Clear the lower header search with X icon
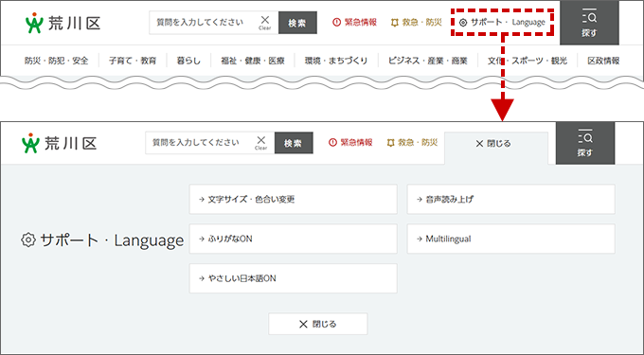This screenshot has height=355, width=644. tap(260, 142)
